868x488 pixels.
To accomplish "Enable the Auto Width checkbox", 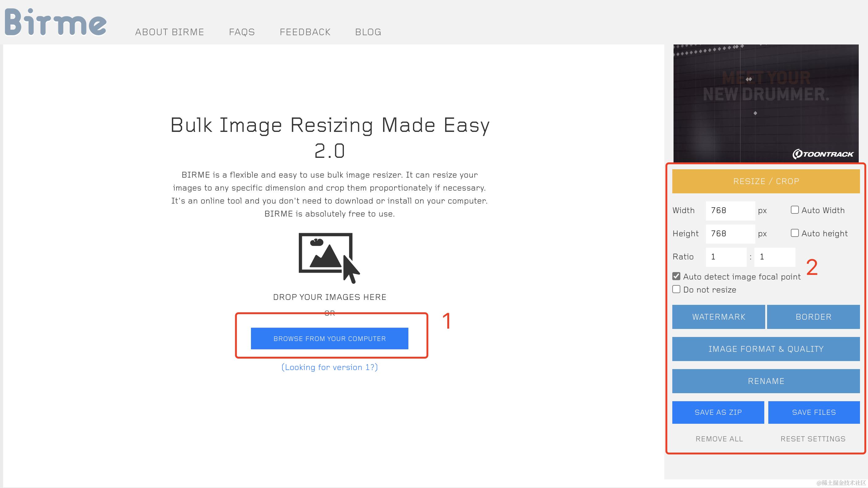I will [x=795, y=210].
